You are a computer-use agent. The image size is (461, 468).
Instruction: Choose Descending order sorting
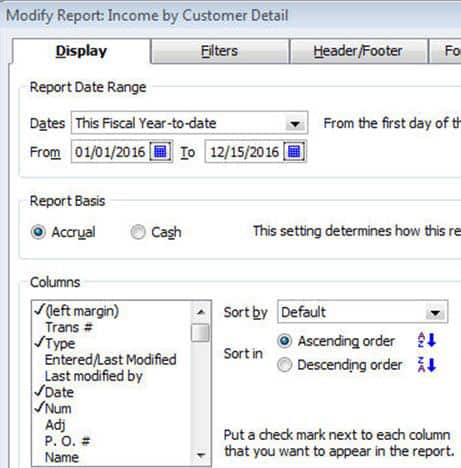point(285,364)
